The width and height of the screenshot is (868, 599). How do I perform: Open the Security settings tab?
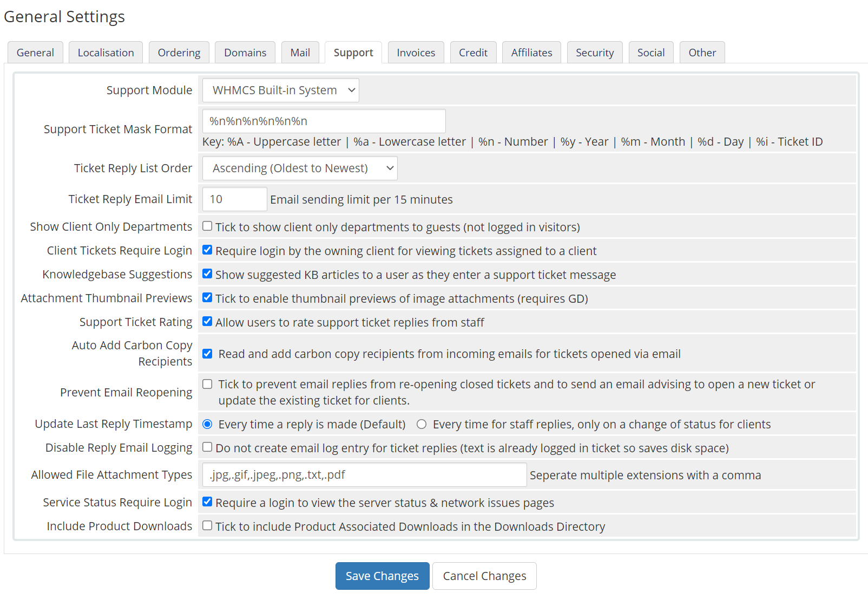[594, 53]
